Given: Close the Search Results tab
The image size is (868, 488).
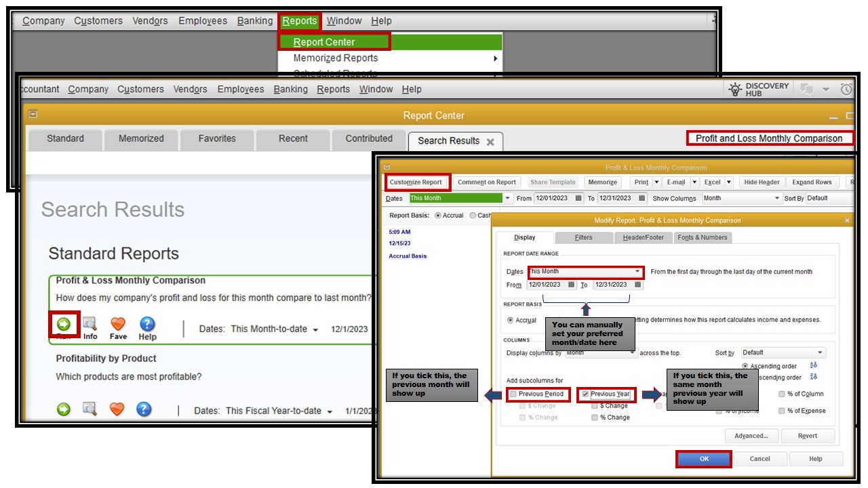Looking at the screenshot, I should click(490, 142).
